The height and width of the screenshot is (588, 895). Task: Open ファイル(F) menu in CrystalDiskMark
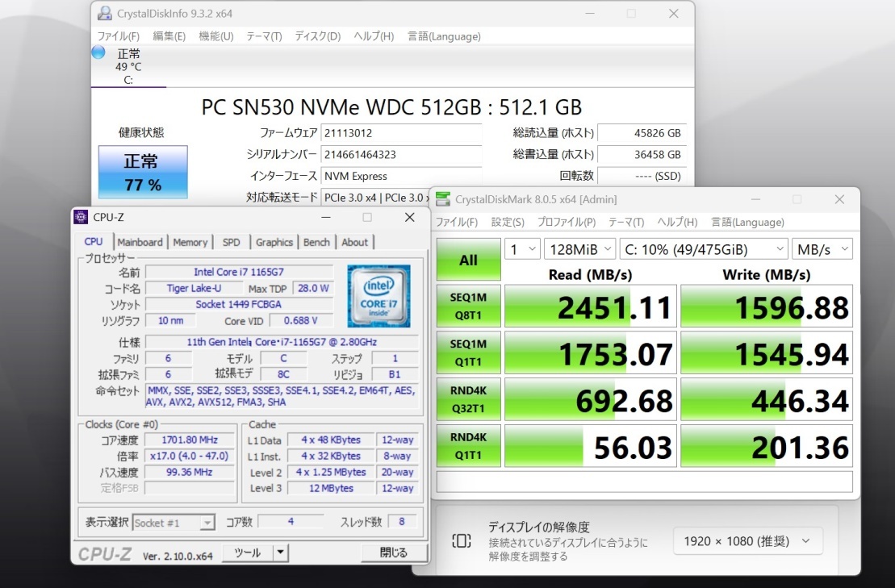[x=457, y=223]
